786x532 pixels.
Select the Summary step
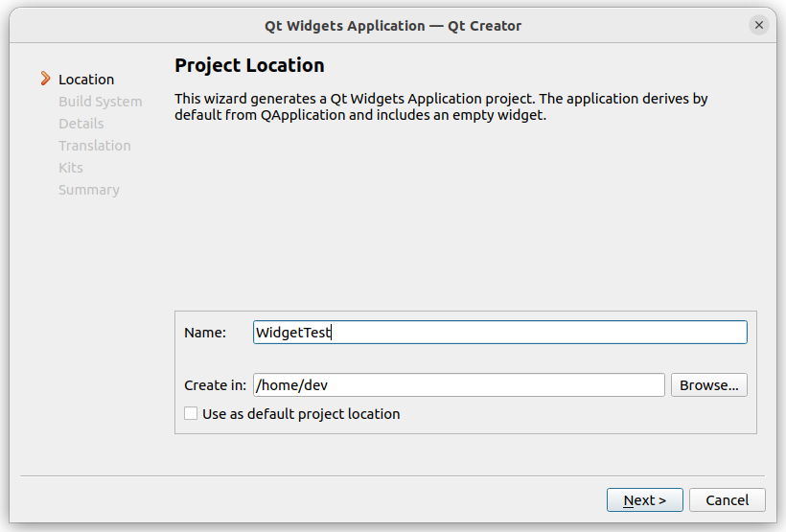click(x=89, y=190)
